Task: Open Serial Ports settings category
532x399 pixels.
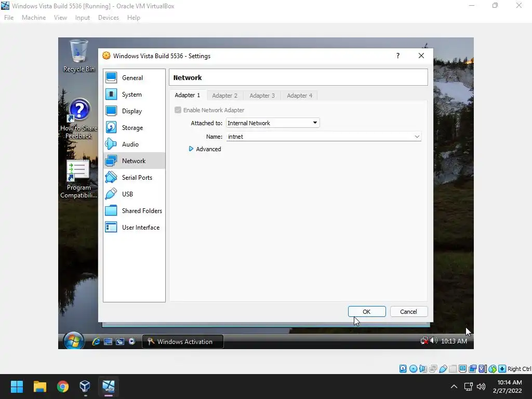Action: (x=134, y=178)
